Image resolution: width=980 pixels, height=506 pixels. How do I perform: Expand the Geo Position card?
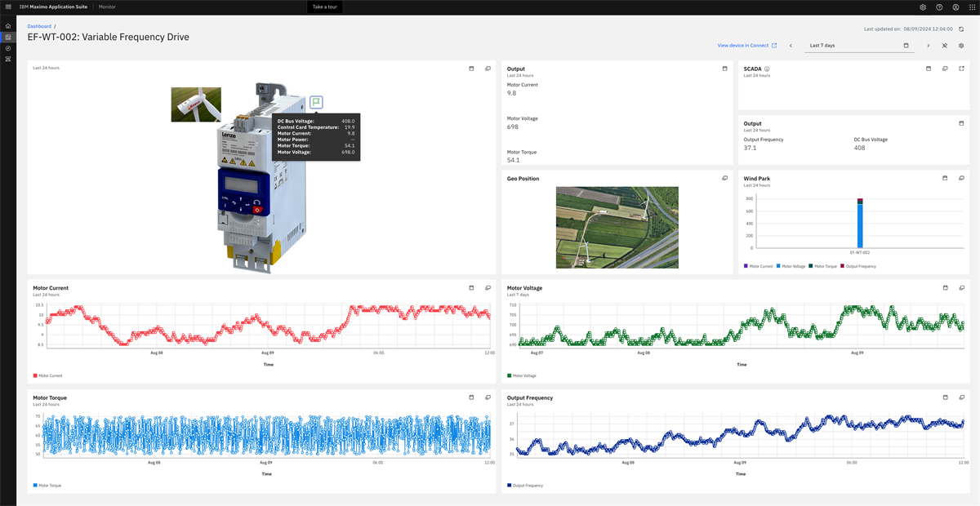(724, 178)
